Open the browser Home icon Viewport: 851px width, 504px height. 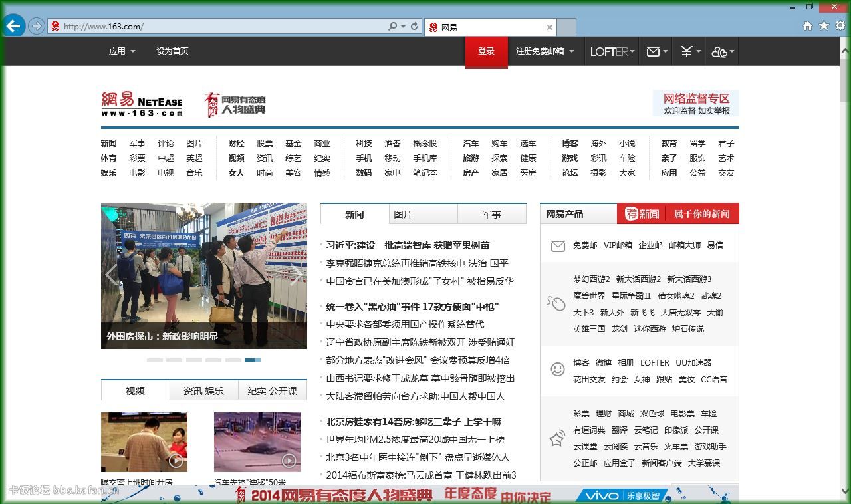808,26
